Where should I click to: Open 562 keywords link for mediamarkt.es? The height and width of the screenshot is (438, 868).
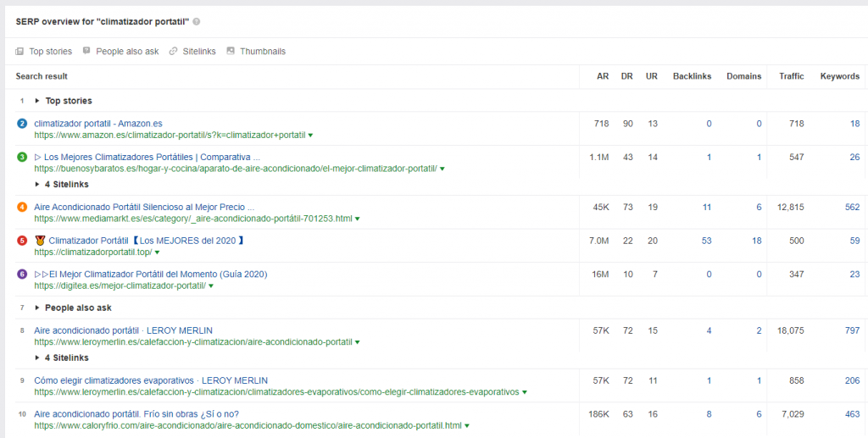pos(851,207)
